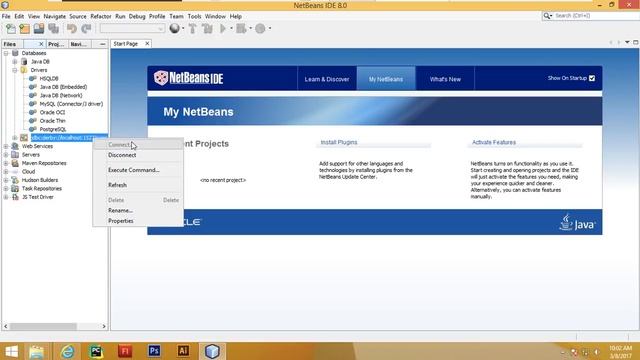
Task: Open the Windows Start button
Action: tap(11, 351)
